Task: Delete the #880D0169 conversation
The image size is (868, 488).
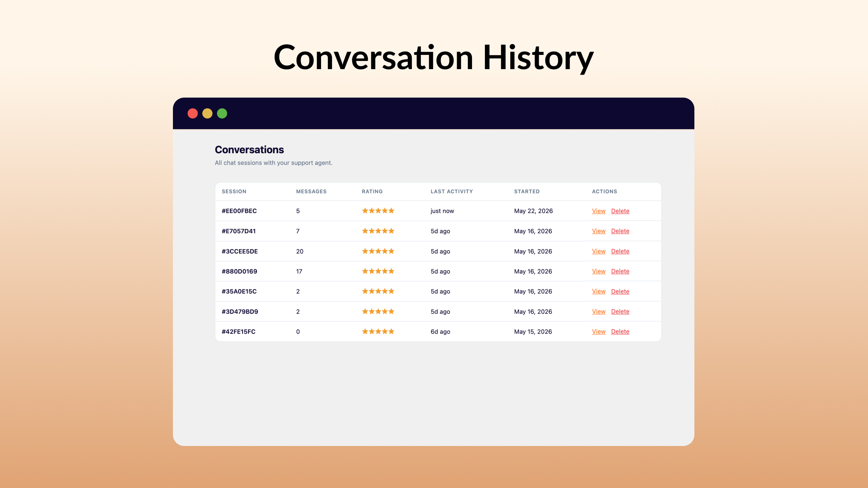Action: click(620, 271)
